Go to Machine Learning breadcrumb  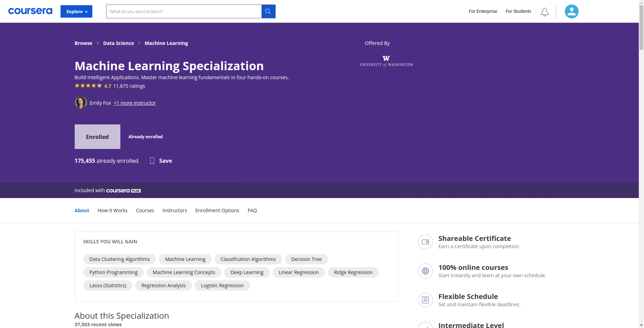[166, 43]
